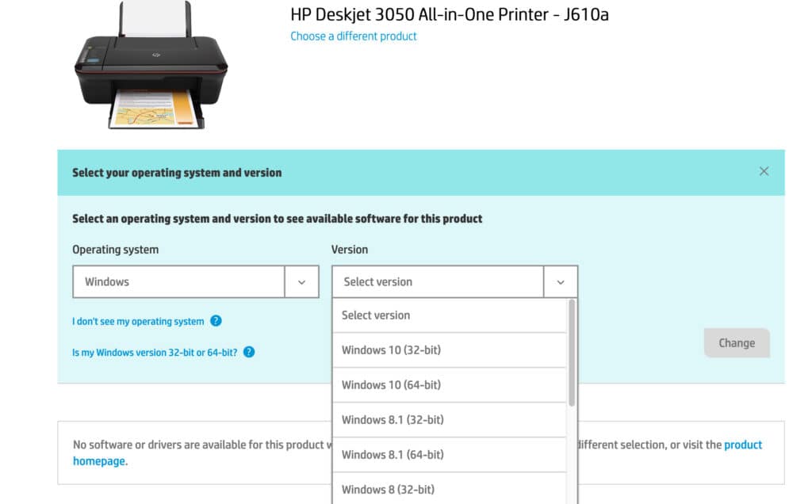Screen dimensions: 812x504
Task: Click the Windows operating system combo box
Action: click(x=178, y=282)
